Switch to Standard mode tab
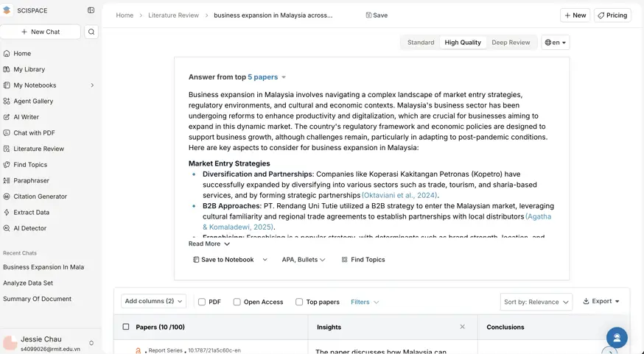 coord(421,42)
